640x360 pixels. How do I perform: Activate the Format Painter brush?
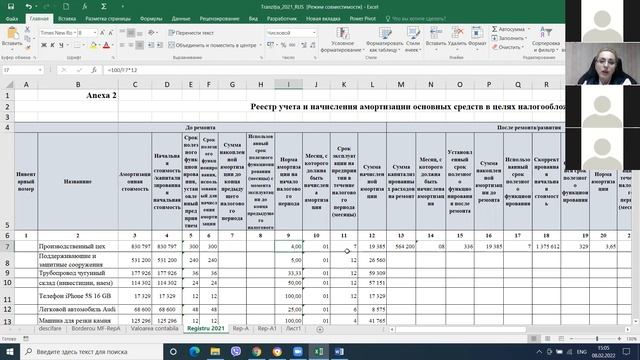click(27, 47)
